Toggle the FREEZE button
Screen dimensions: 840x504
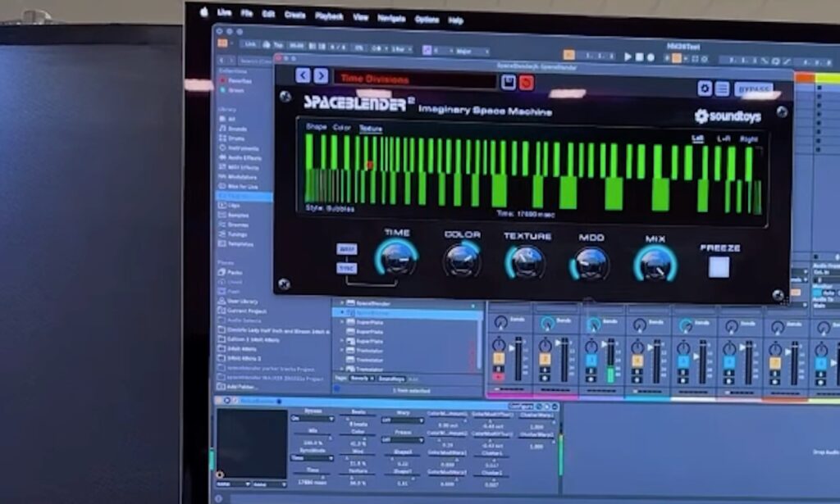coord(719,266)
